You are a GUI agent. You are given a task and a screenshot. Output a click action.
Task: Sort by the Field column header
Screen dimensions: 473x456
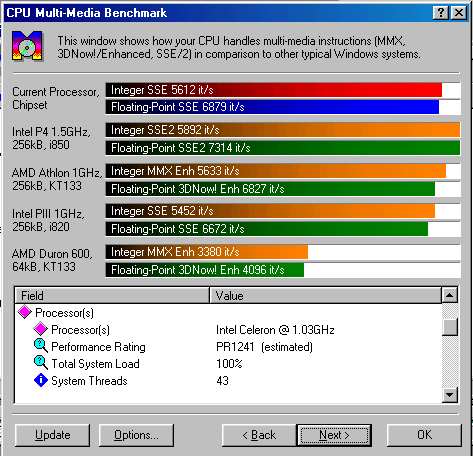[112, 295]
